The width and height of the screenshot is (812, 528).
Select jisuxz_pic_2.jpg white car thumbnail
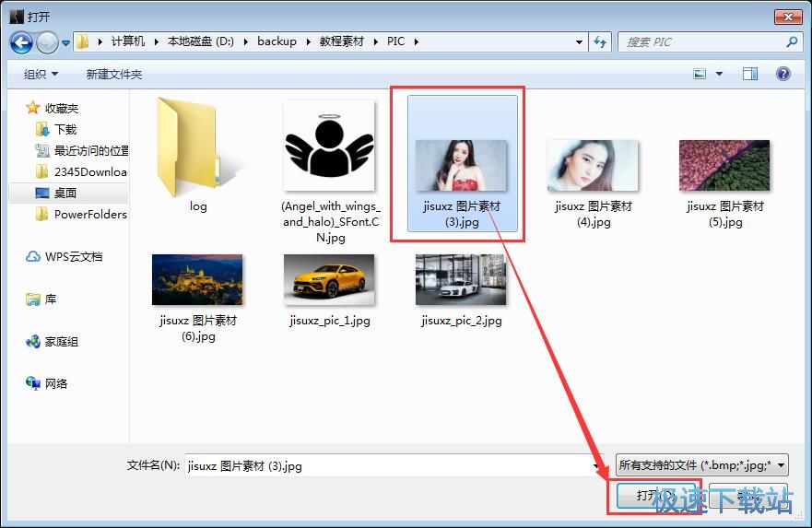461,279
